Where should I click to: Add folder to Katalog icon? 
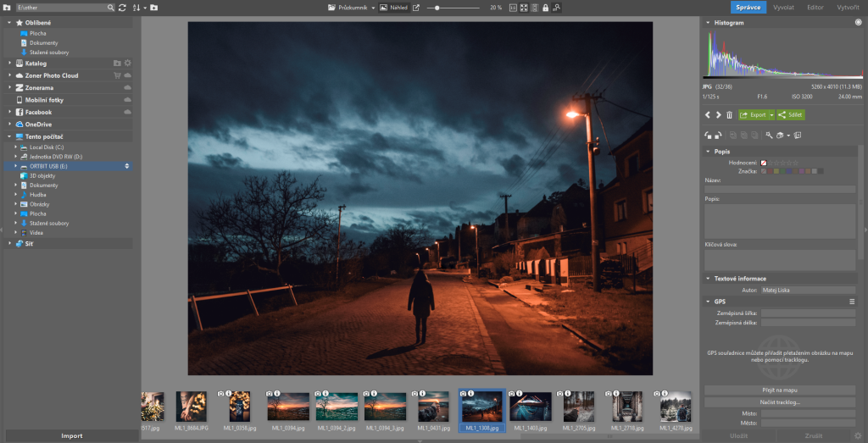point(117,63)
